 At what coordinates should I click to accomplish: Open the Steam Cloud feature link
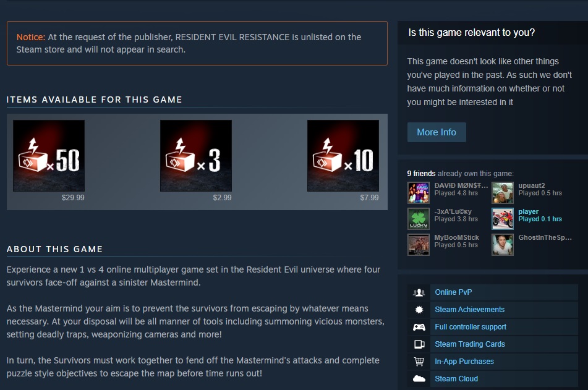(456, 378)
